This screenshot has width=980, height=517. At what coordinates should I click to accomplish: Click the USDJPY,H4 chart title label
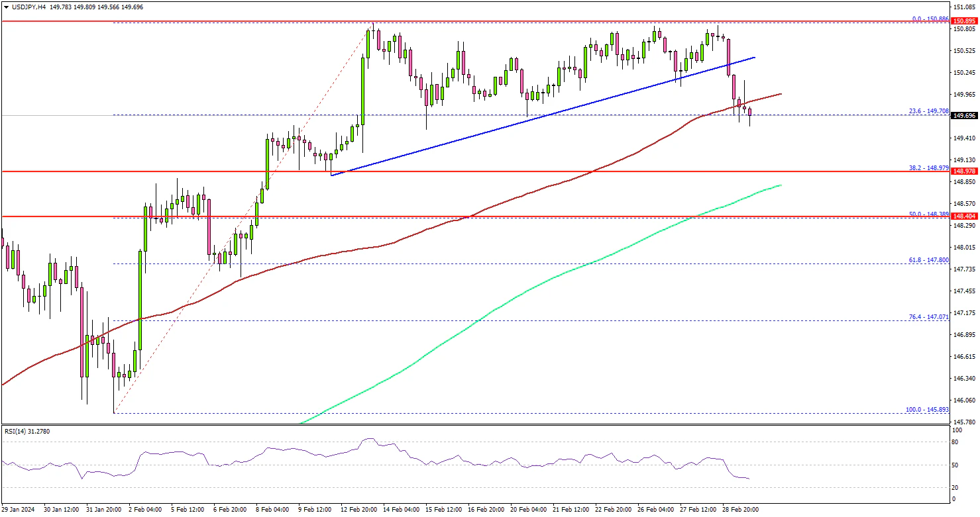25,7
